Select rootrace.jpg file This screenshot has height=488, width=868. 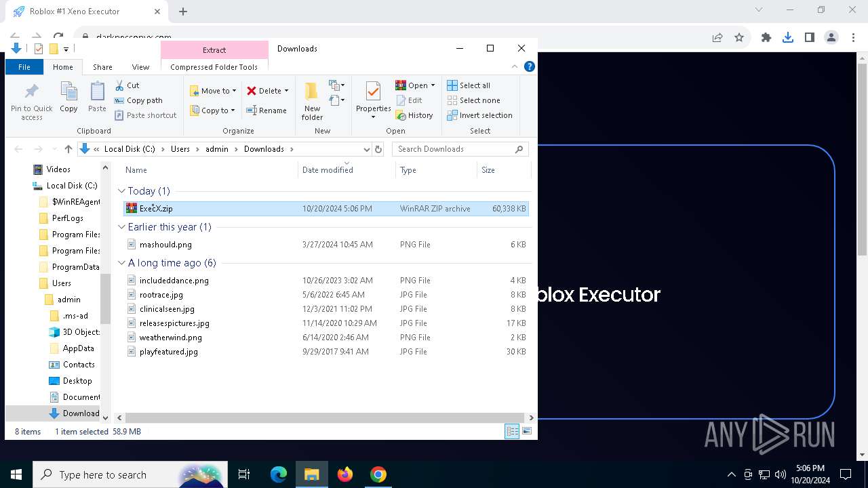(x=326, y=295)
